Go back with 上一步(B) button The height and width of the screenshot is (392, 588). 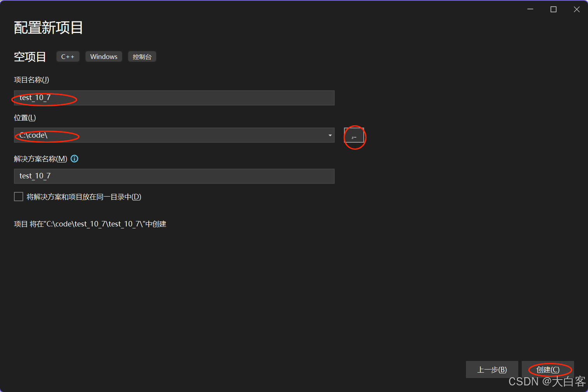[x=492, y=370]
